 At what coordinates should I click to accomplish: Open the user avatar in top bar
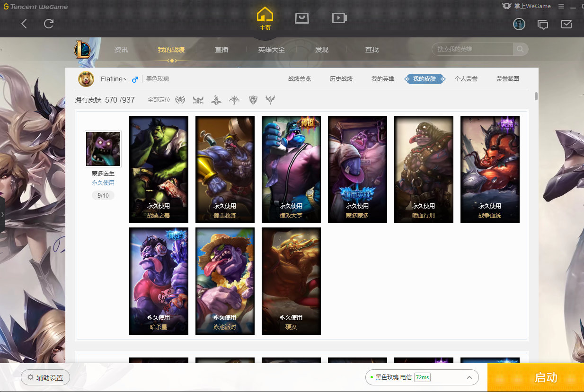coord(519,24)
